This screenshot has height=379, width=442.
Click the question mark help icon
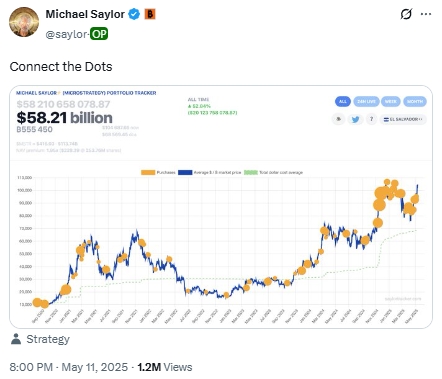point(371,119)
